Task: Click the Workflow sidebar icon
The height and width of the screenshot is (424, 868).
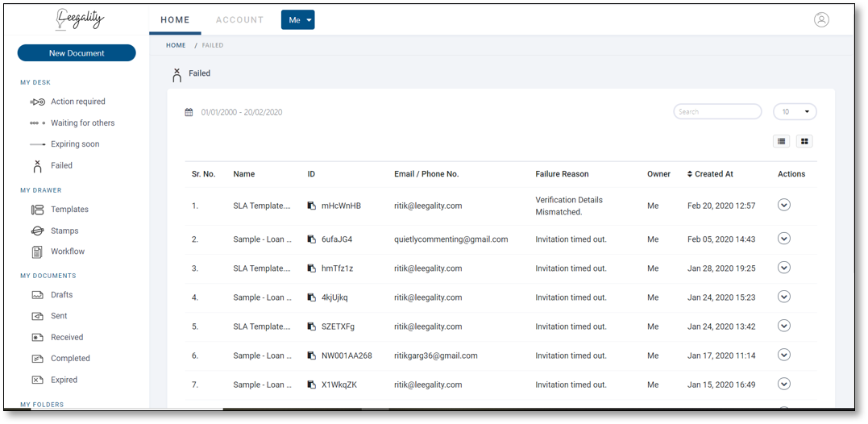Action: click(37, 251)
